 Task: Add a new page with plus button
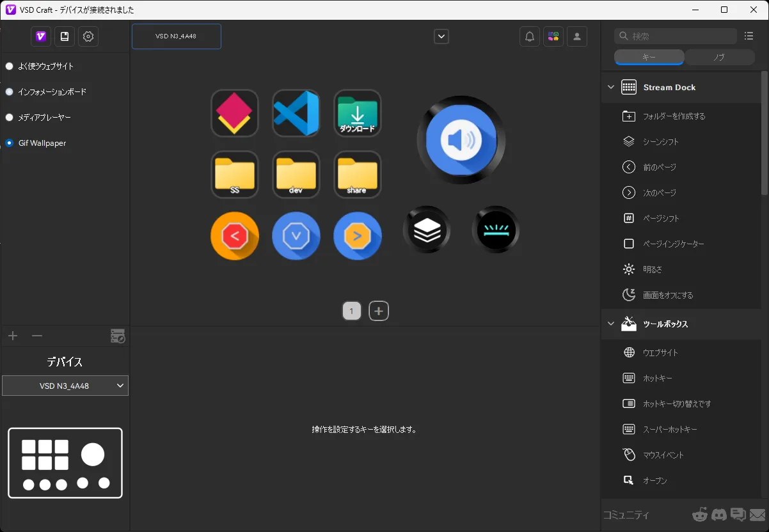379,311
